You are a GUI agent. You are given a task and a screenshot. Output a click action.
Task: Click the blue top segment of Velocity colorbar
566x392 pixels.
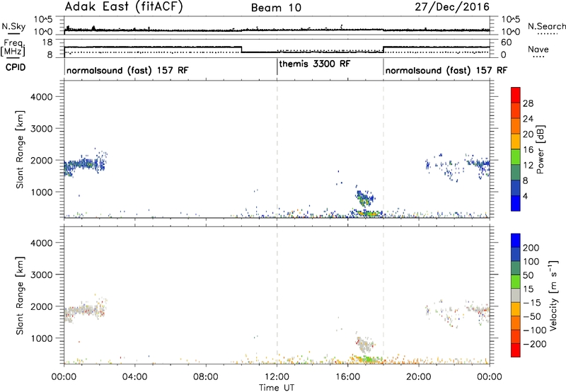(x=516, y=241)
